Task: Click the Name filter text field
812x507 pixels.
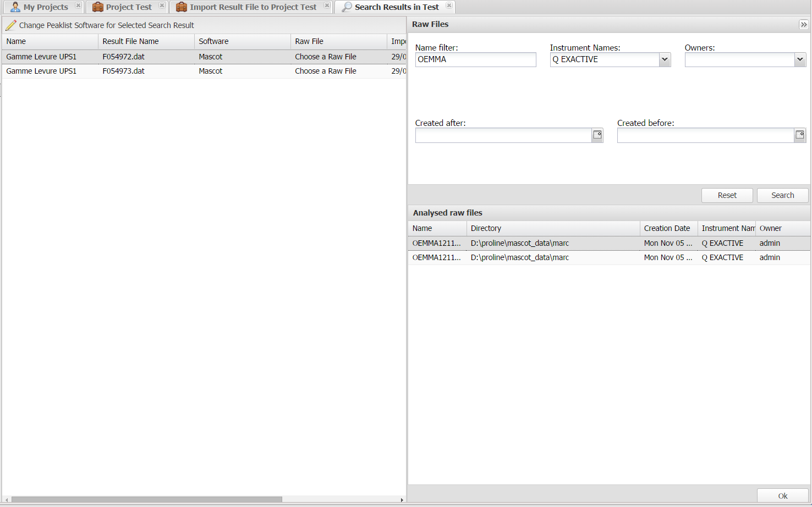Action: [475, 60]
